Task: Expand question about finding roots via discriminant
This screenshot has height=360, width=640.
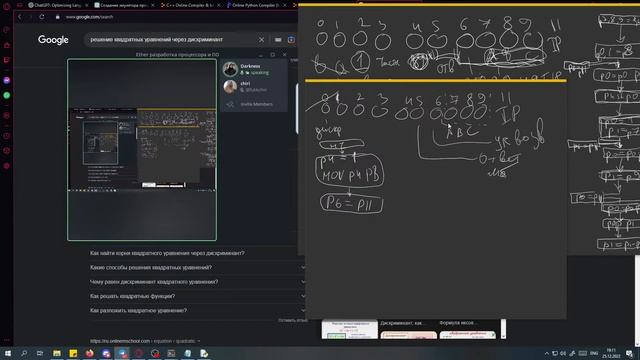Action: (x=198, y=253)
